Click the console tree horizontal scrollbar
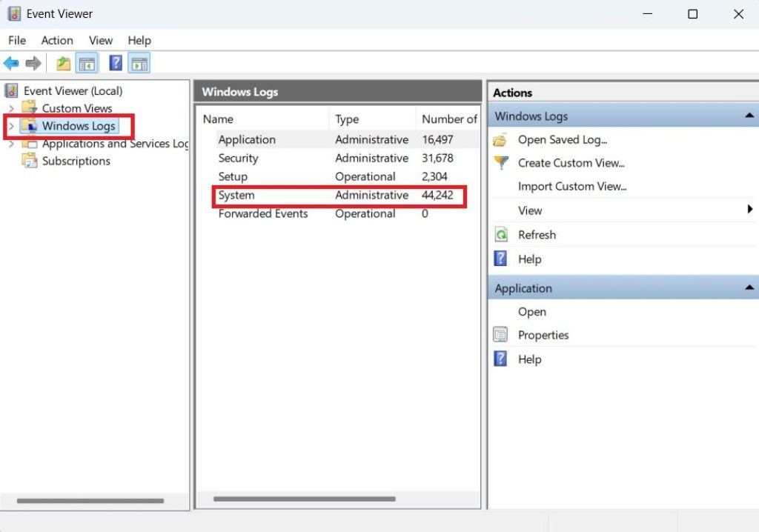This screenshot has width=759, height=532. coord(90,501)
